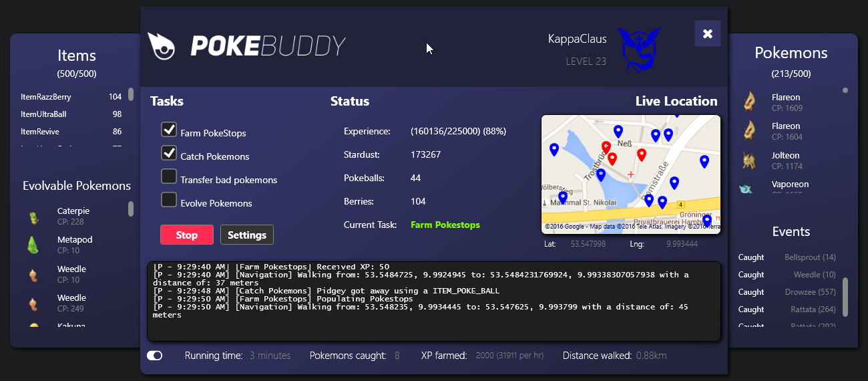Click the Caught Drowzee (557) event
868x381 pixels.
[x=787, y=292]
